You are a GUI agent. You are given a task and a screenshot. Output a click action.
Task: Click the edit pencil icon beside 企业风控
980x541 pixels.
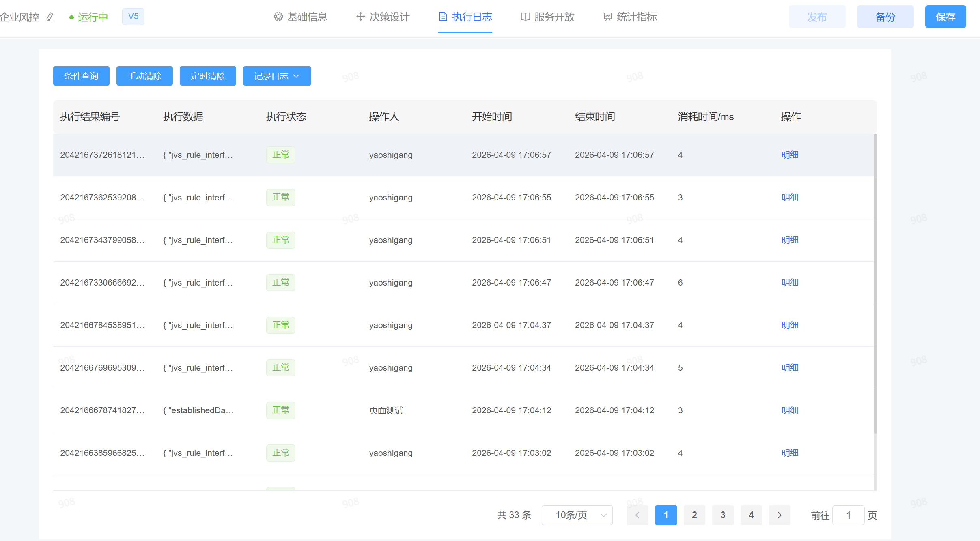(50, 17)
